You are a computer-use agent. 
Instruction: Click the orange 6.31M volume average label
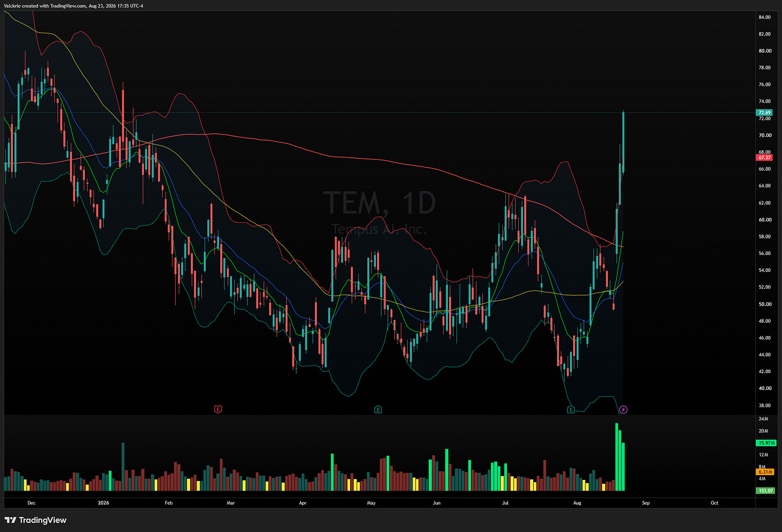(765, 472)
